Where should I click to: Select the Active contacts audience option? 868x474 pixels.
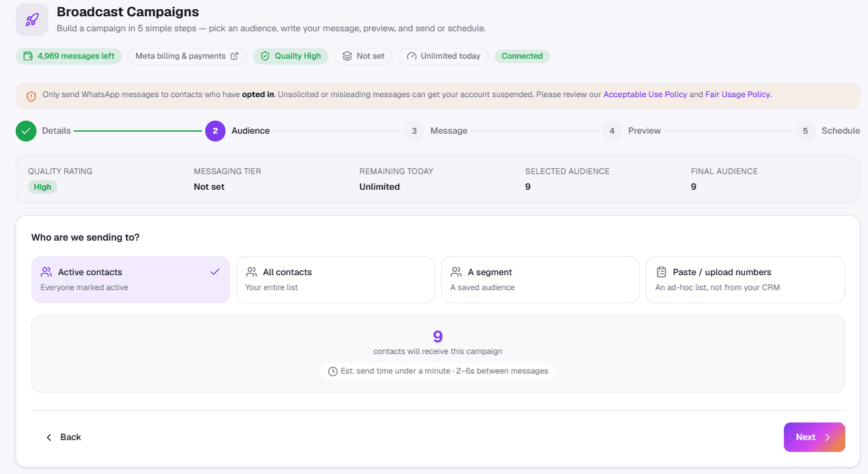point(130,280)
